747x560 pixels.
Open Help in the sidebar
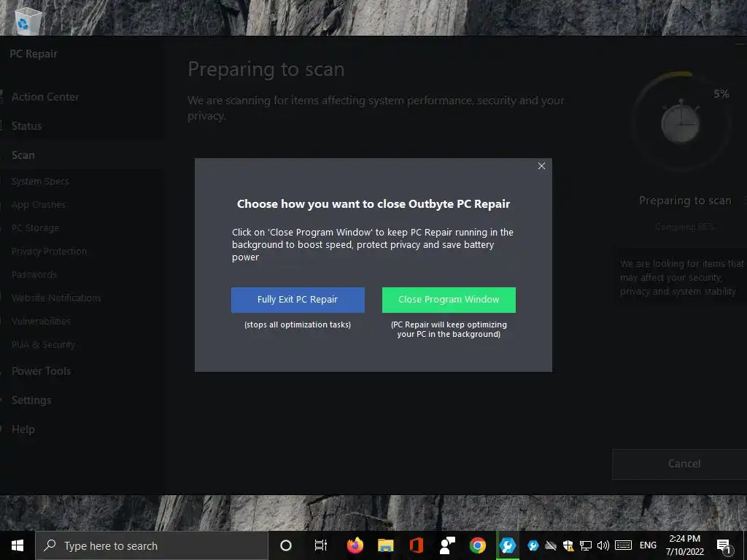pyautogui.click(x=23, y=429)
